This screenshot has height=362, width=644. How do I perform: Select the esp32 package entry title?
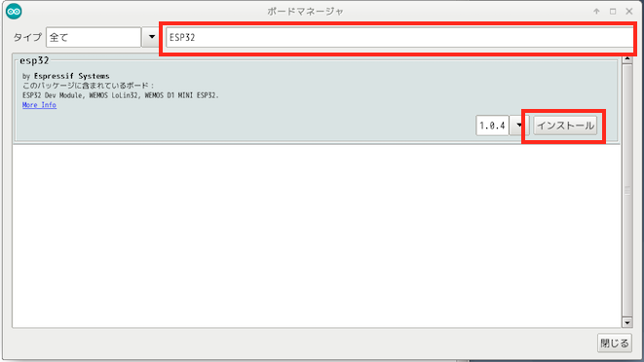pos(34,60)
